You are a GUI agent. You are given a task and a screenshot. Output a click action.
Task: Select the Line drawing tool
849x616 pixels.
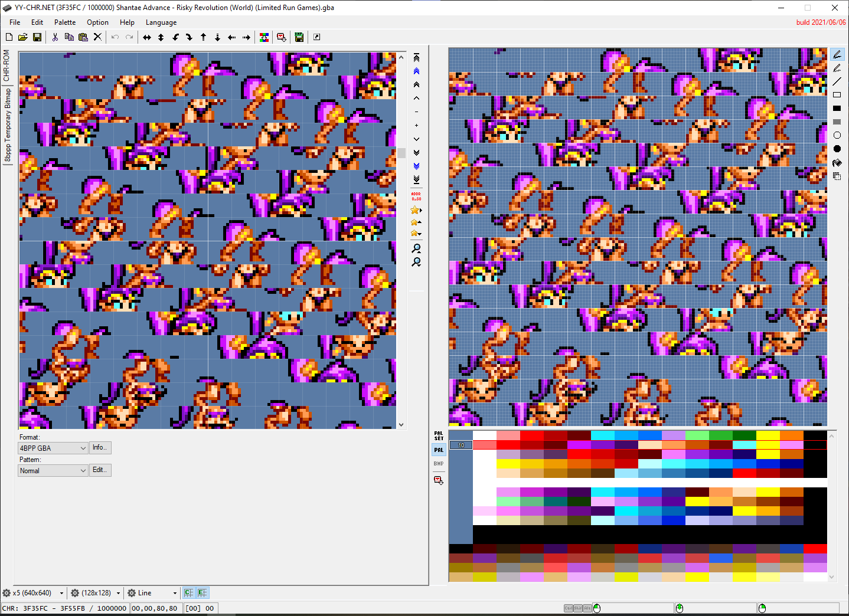pos(837,81)
